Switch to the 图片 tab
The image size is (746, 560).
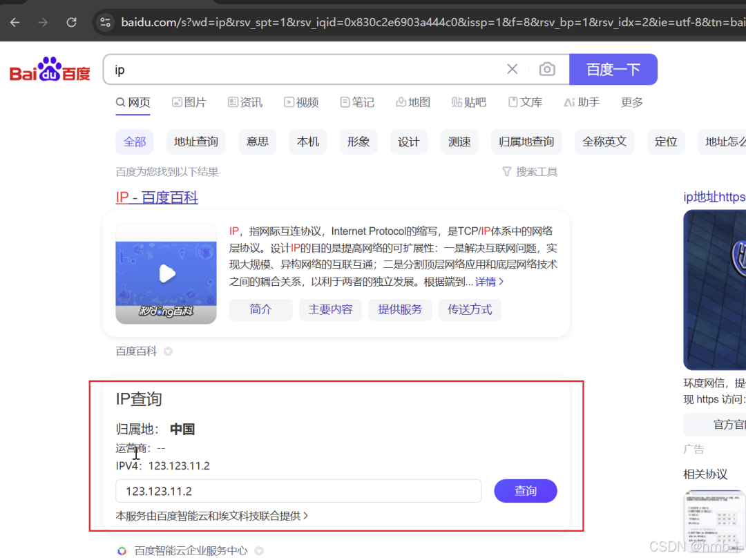pos(189,102)
